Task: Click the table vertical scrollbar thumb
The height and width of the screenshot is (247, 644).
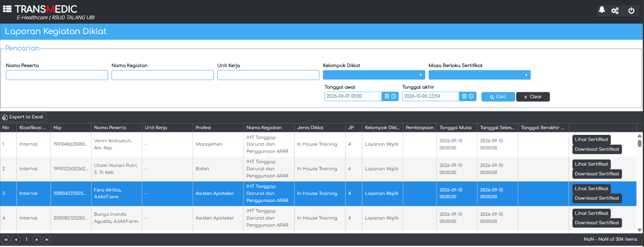Action: point(640,143)
